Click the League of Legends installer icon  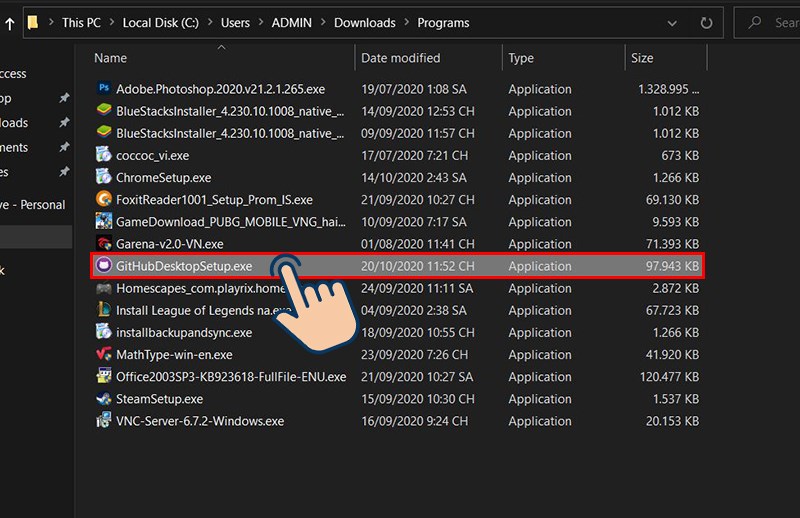(104, 310)
